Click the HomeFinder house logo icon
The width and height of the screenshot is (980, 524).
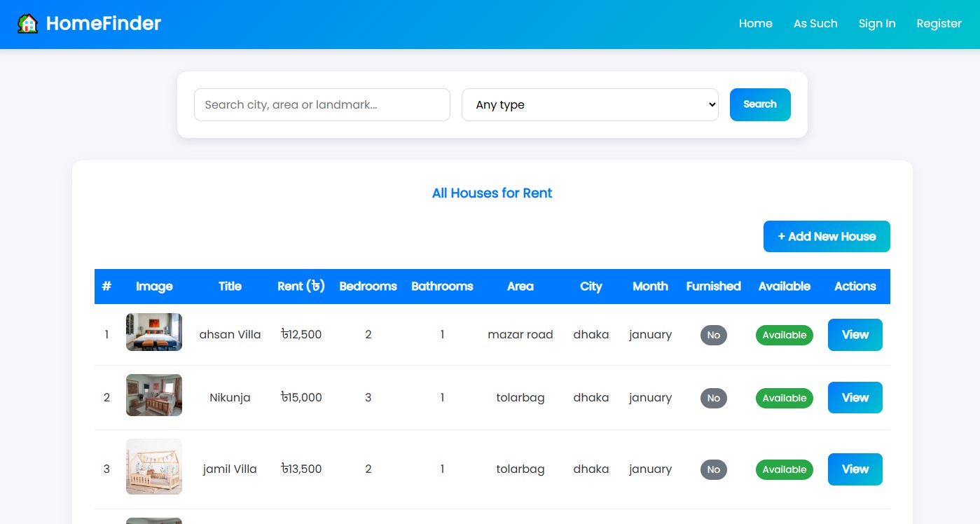point(28,24)
